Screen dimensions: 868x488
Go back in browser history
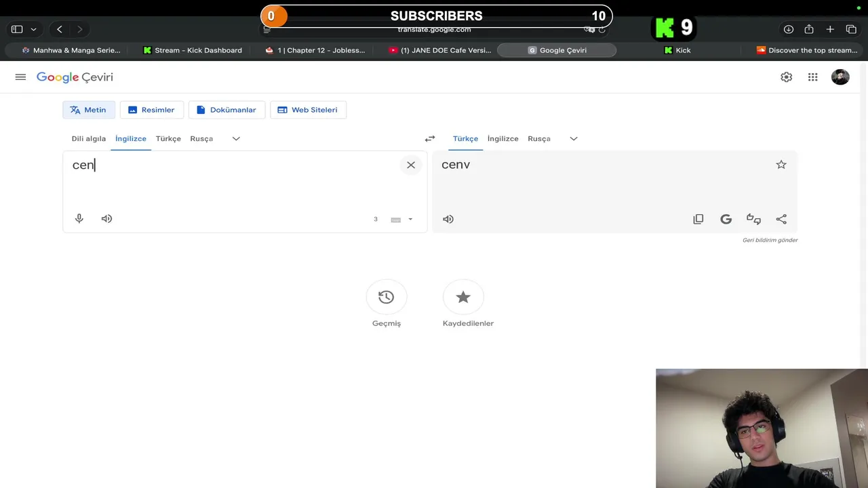tap(60, 29)
